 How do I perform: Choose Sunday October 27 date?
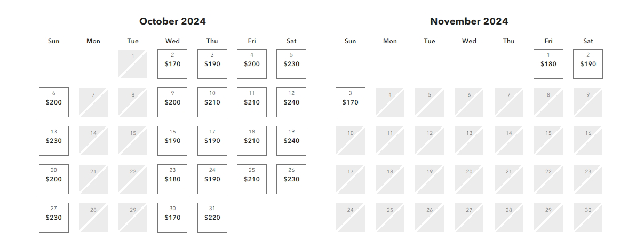click(54, 218)
